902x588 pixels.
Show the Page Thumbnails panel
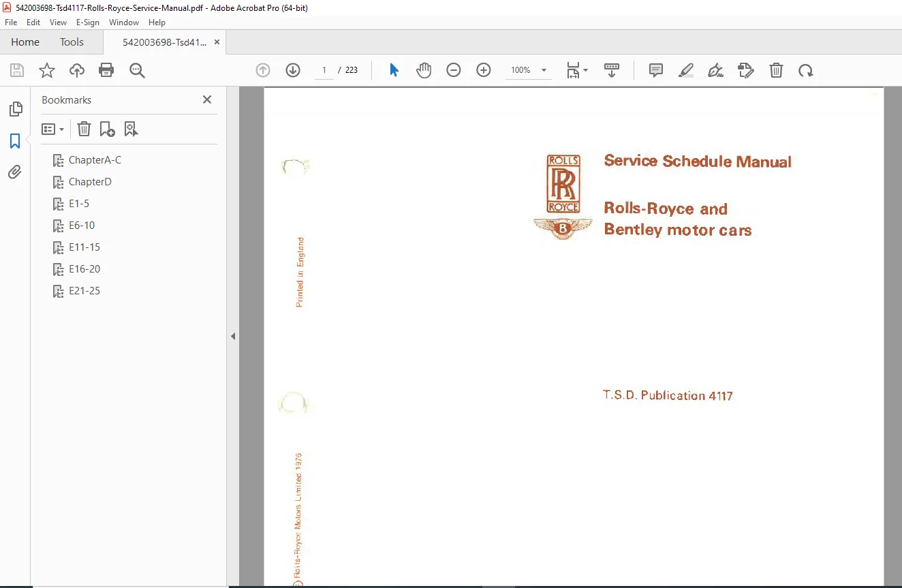pos(15,109)
